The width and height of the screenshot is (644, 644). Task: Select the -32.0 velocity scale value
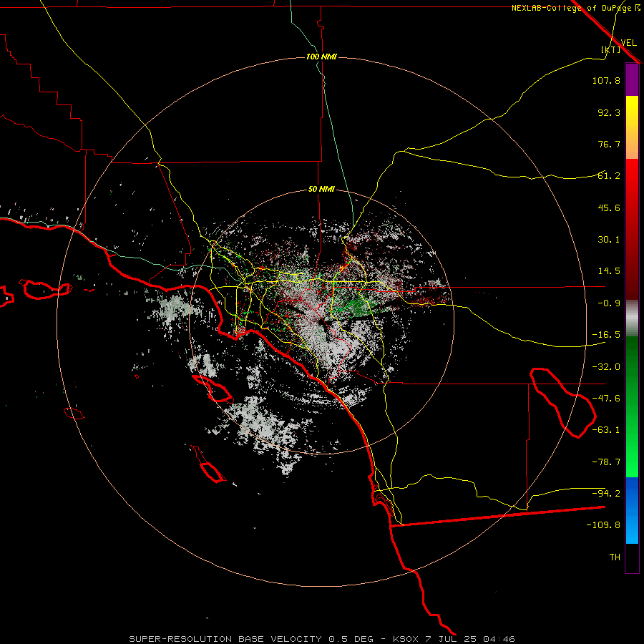coord(606,367)
